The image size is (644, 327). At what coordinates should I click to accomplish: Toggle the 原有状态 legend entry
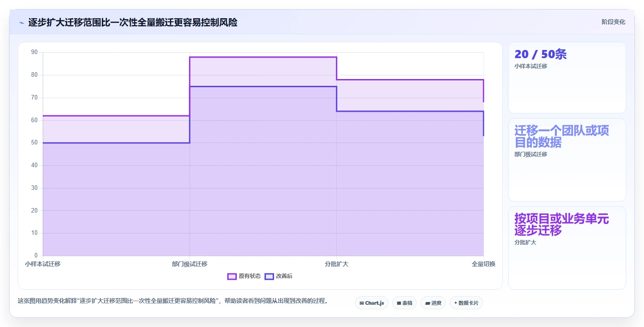pyautogui.click(x=244, y=276)
